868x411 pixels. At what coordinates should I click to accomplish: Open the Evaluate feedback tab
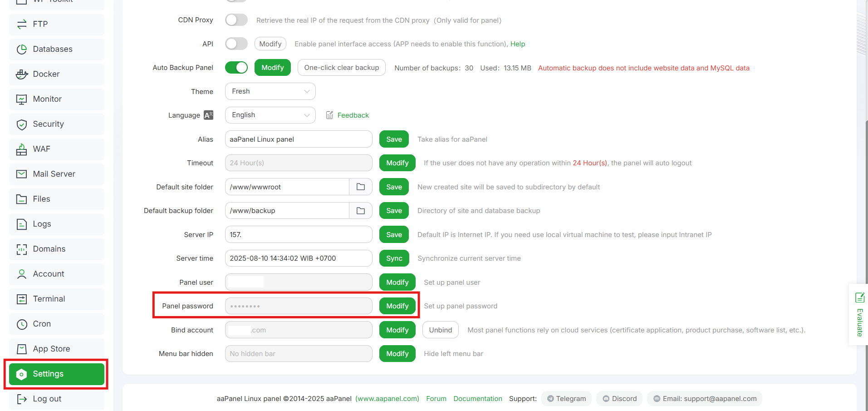pos(859,314)
